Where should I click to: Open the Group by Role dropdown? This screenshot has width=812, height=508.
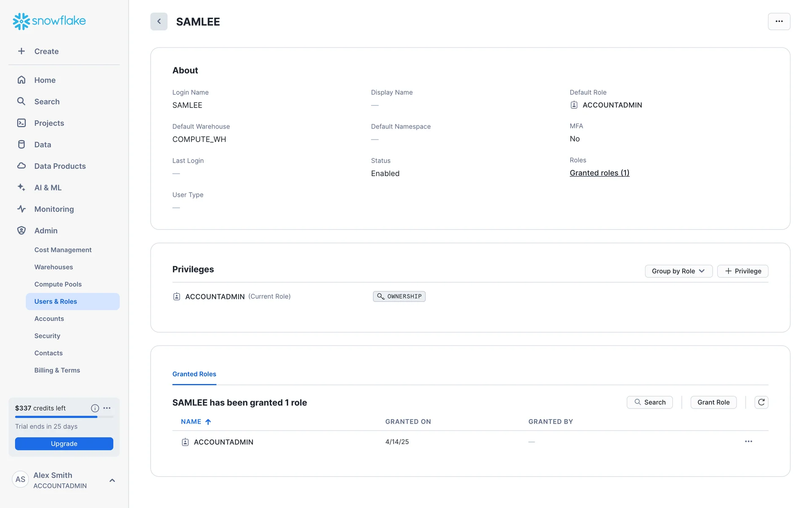(x=678, y=271)
